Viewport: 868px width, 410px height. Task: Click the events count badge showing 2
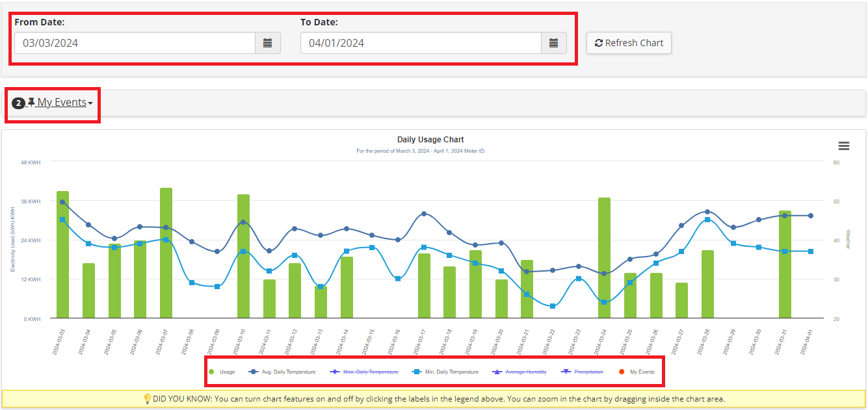coord(18,103)
